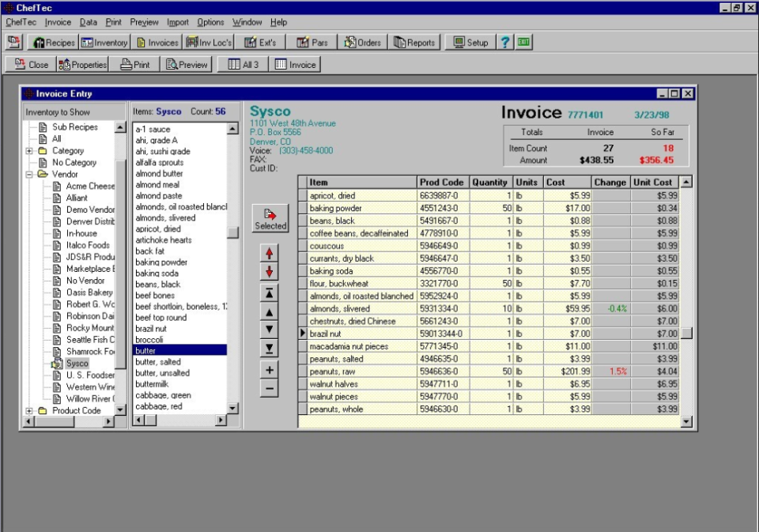Select Sub Recipes in inventory tree
Image resolution: width=759 pixels, height=532 pixels.
point(74,126)
